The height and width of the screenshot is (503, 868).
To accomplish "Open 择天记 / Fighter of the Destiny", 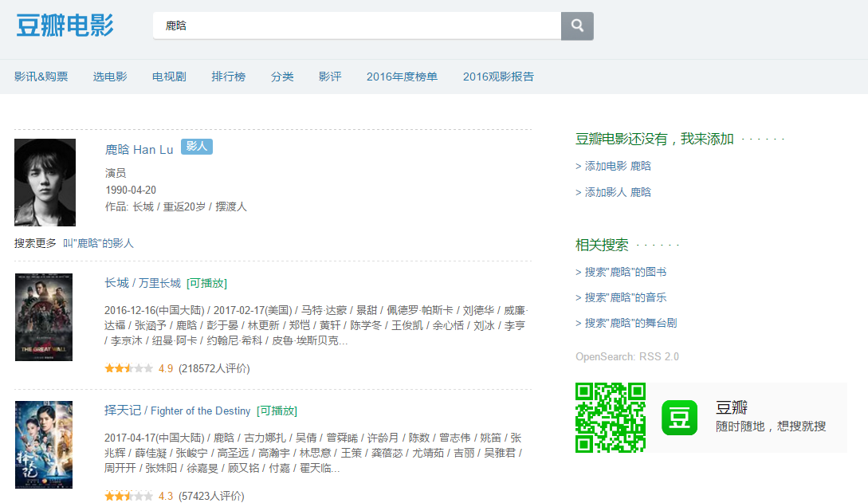I will [x=177, y=411].
